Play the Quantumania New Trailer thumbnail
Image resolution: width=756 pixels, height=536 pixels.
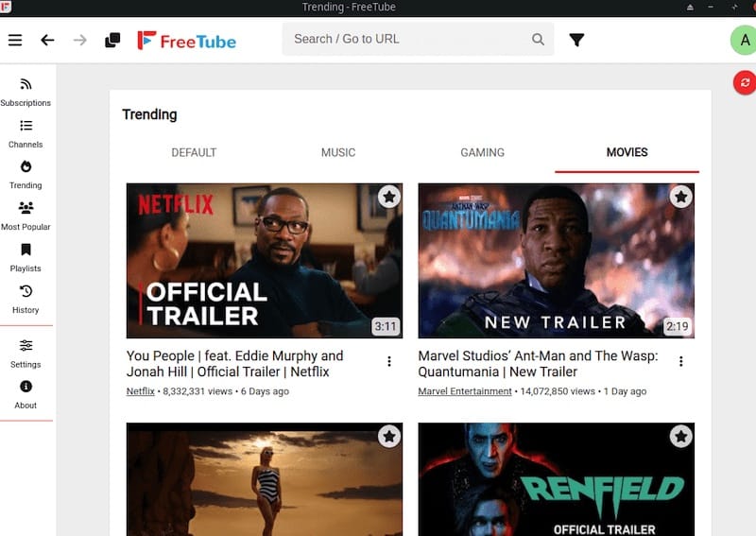tap(556, 261)
